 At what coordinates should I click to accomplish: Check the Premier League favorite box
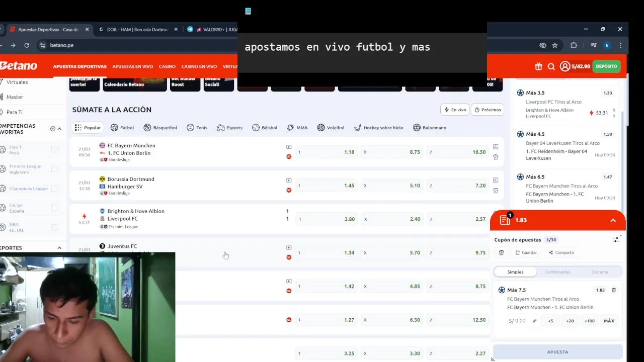point(54,169)
